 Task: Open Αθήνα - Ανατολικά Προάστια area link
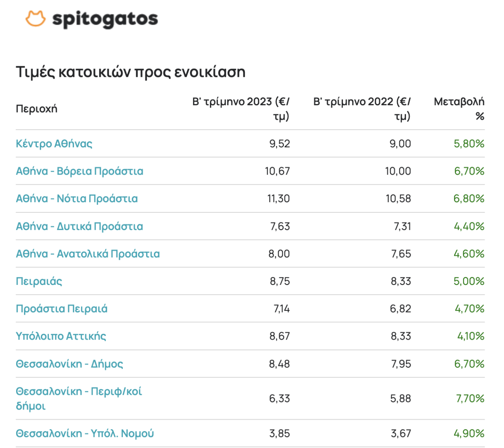(x=88, y=254)
